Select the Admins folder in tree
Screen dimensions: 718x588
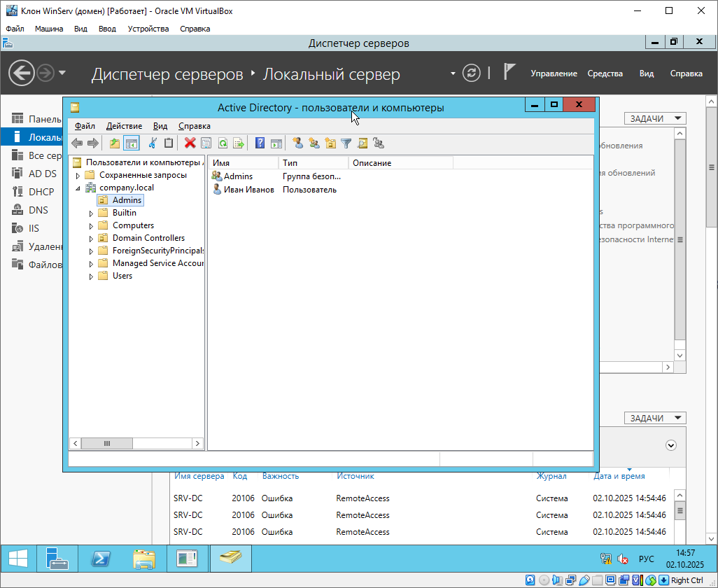[x=121, y=200]
